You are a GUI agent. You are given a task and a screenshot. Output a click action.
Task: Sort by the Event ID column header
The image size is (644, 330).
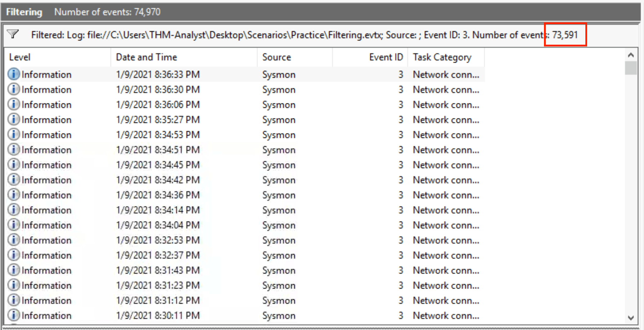click(370, 57)
